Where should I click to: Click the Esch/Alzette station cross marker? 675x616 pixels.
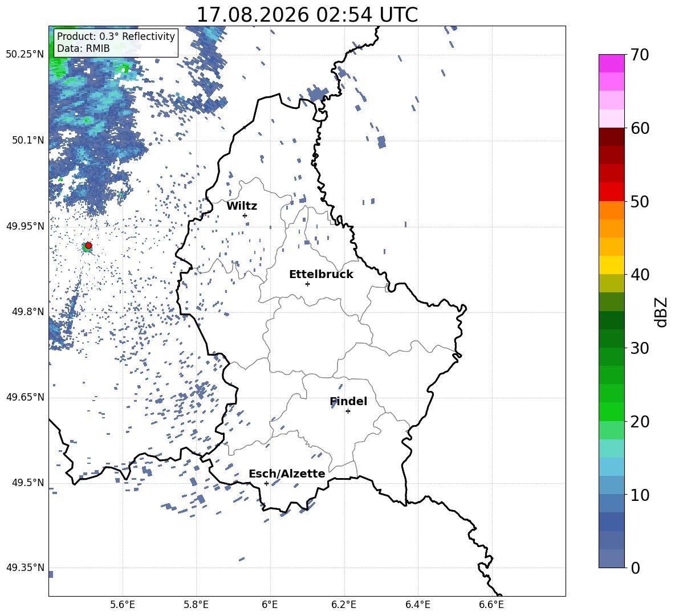coord(266,483)
